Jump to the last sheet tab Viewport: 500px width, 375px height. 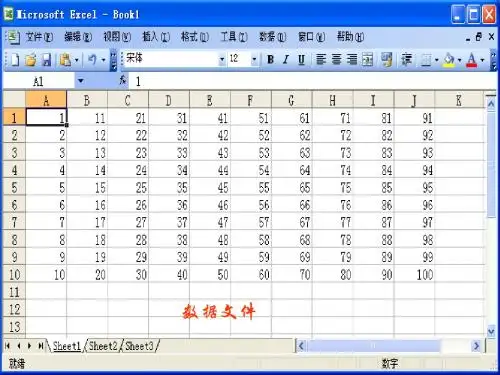tap(41, 346)
